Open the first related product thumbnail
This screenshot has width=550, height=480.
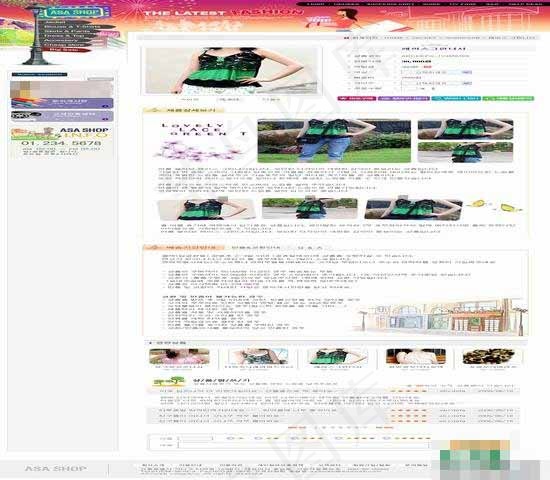tap(179, 356)
